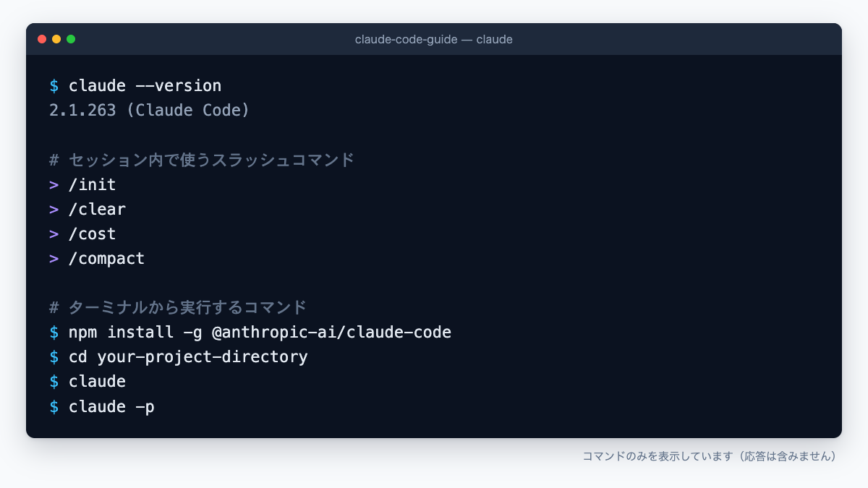Click the standalone claude command line
Screen dimensions: 868x488
click(x=88, y=382)
